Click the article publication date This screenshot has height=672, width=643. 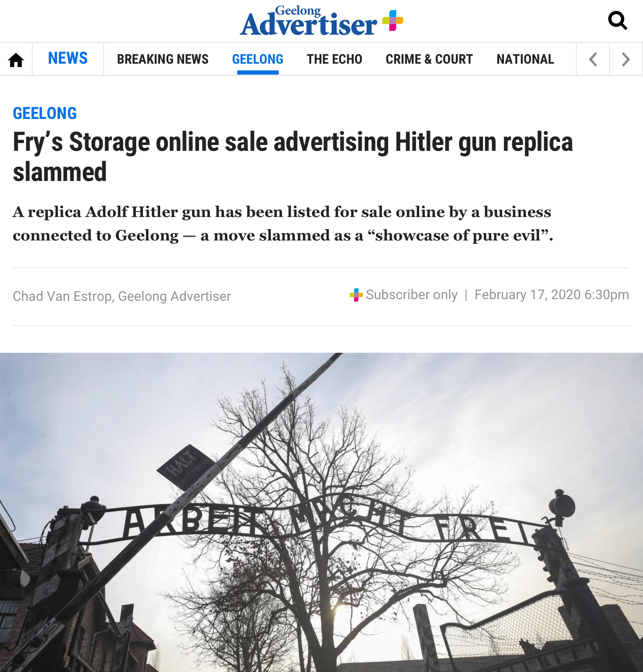[x=552, y=295]
